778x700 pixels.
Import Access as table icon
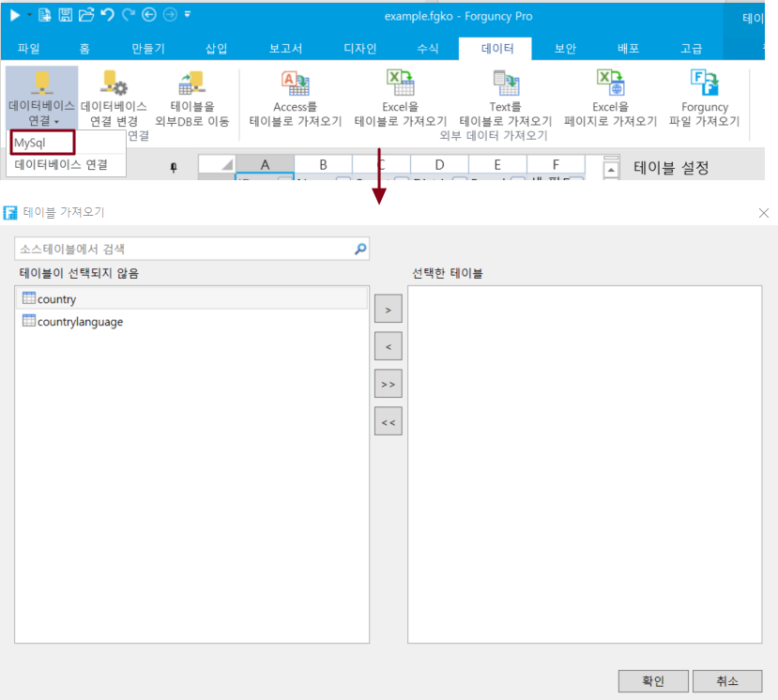tap(295, 84)
